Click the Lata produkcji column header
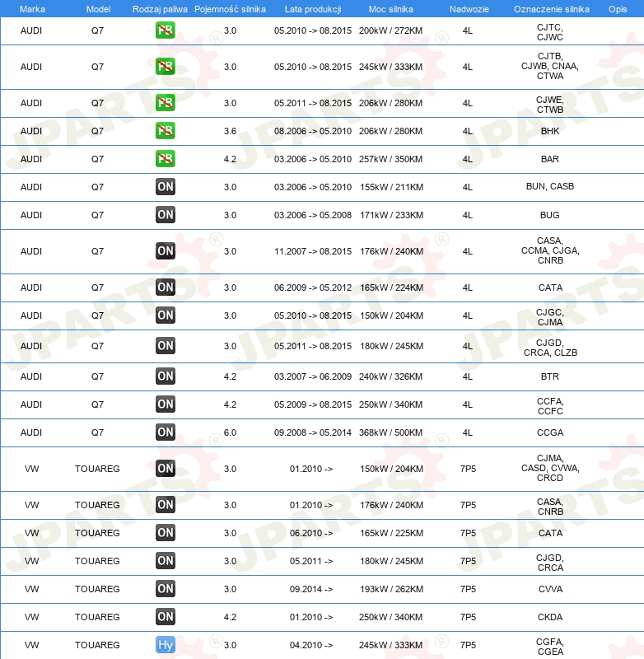This screenshot has height=659, width=644. 312,8
